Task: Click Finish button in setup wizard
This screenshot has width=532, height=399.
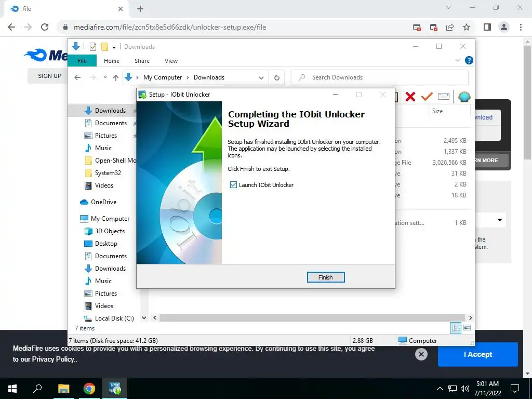Action: click(x=326, y=277)
